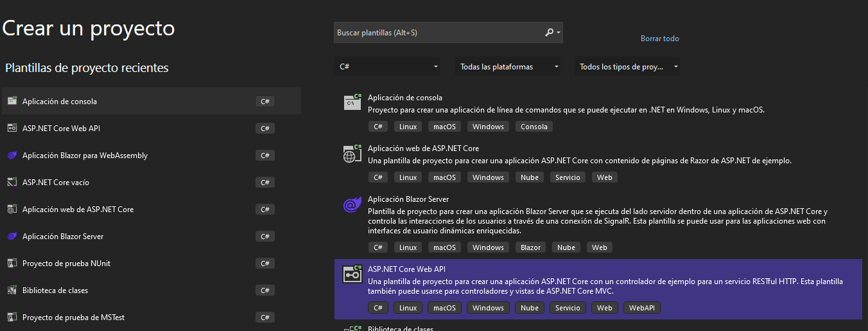Click the Blazor tag under Aplicación Blazor Server
The height and width of the screenshot is (331, 868).
click(530, 247)
